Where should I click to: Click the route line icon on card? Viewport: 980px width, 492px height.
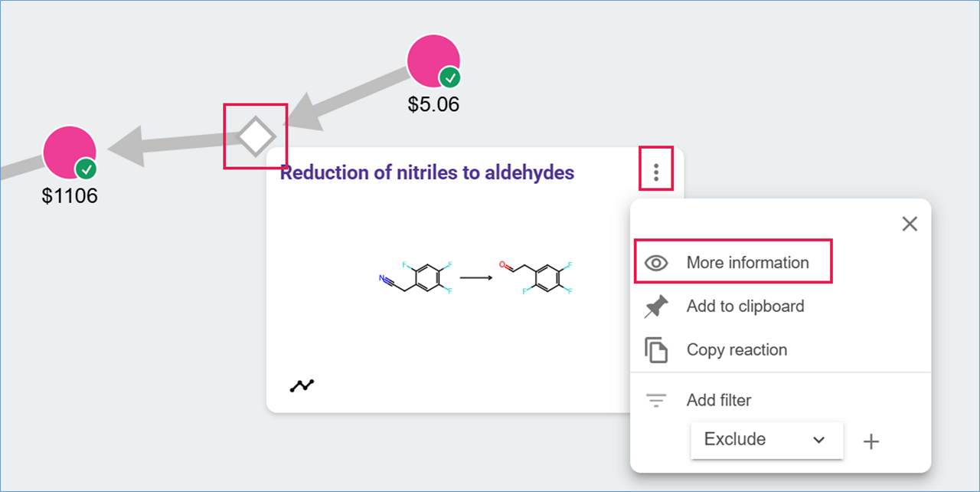pyautogui.click(x=302, y=385)
